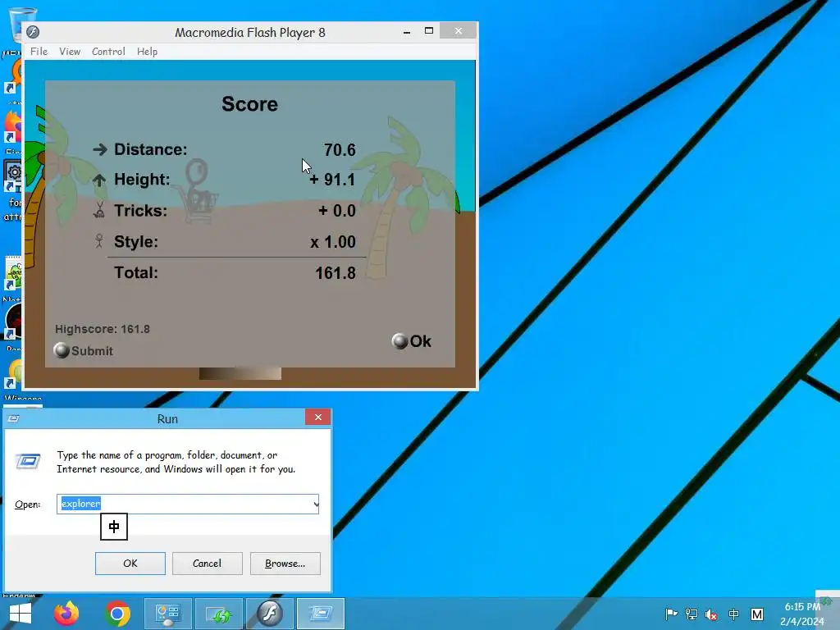Open the network tray icon
The height and width of the screenshot is (630, 840).
click(x=692, y=614)
